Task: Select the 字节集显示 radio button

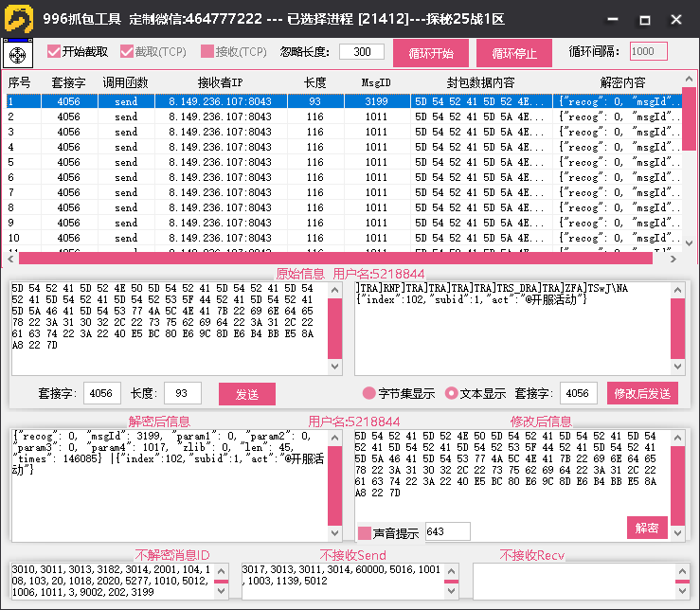Action: pos(369,393)
